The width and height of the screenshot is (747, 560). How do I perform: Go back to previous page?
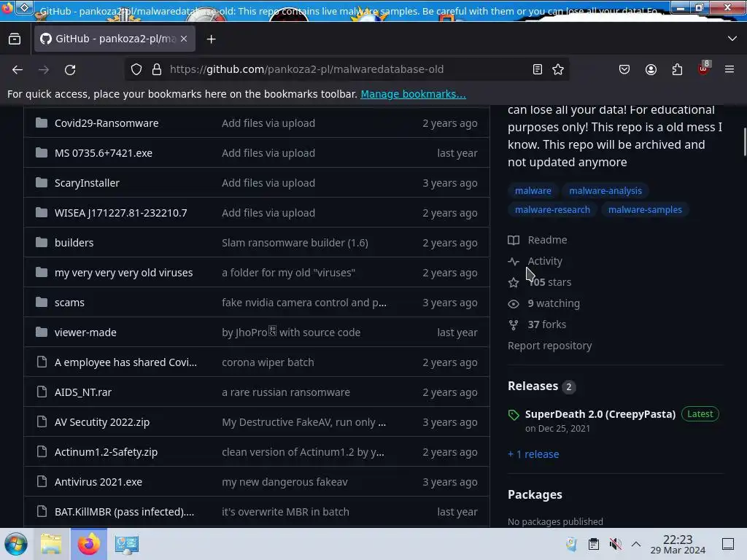(x=18, y=69)
